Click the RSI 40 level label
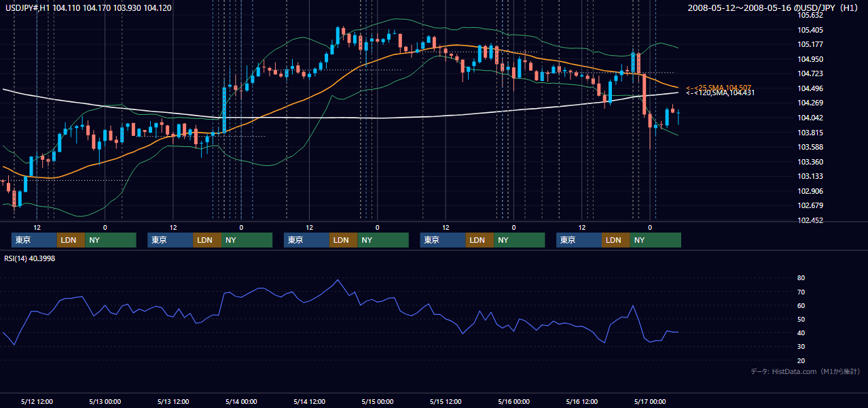The height and width of the screenshot is (408, 868). (801, 333)
